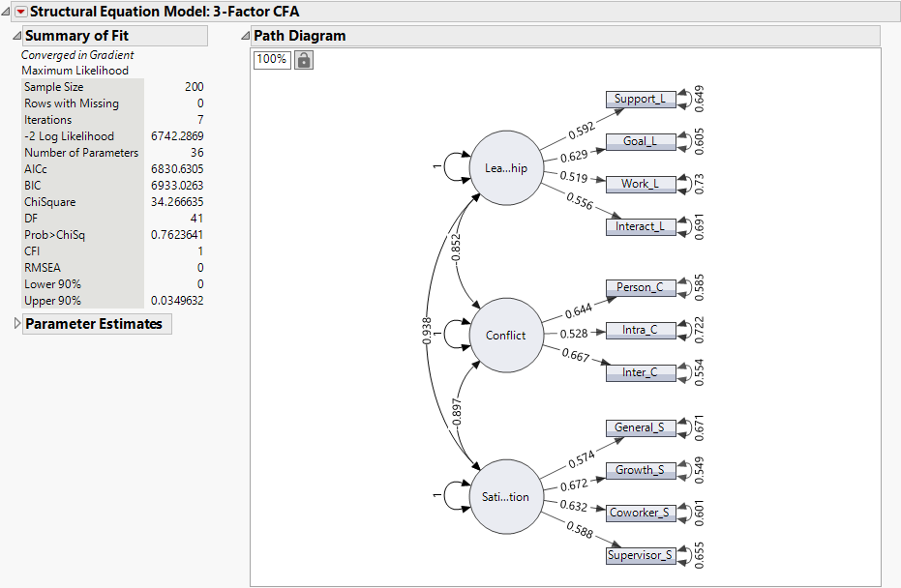Click the Person_C indicator box
Screen dimensions: 901x588
(x=640, y=287)
